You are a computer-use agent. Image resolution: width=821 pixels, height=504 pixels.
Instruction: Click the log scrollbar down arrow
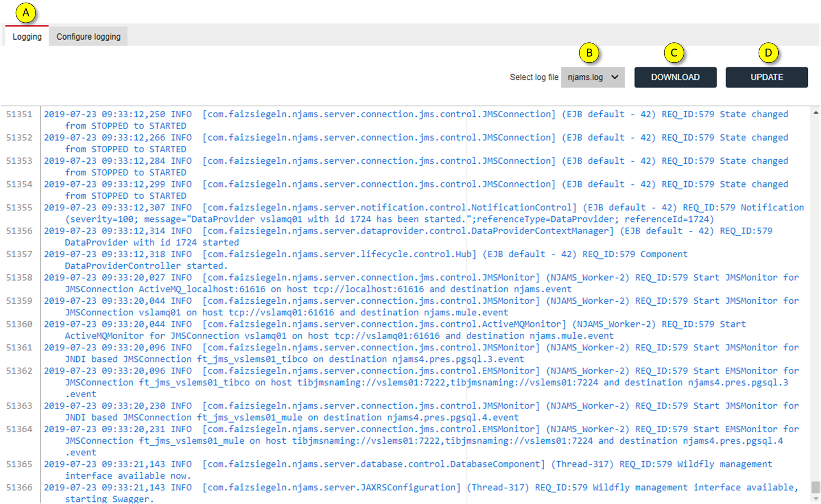coord(816,498)
